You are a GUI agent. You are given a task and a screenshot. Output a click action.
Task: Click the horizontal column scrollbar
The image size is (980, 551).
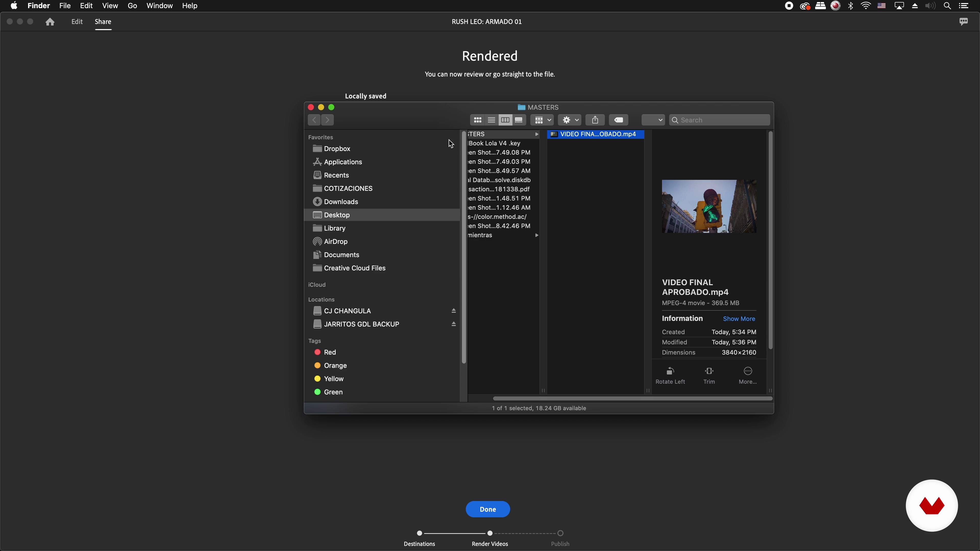tap(632, 398)
